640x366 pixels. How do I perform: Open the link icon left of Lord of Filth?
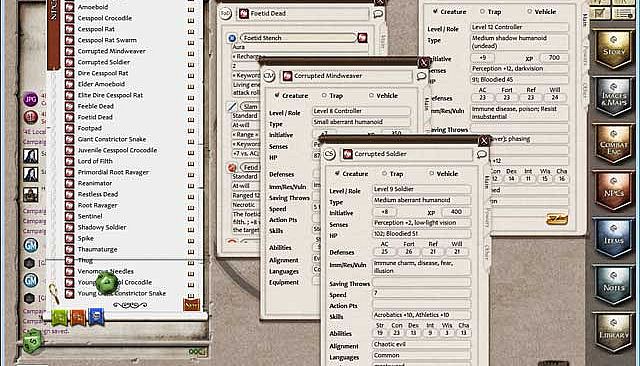pos(70,161)
